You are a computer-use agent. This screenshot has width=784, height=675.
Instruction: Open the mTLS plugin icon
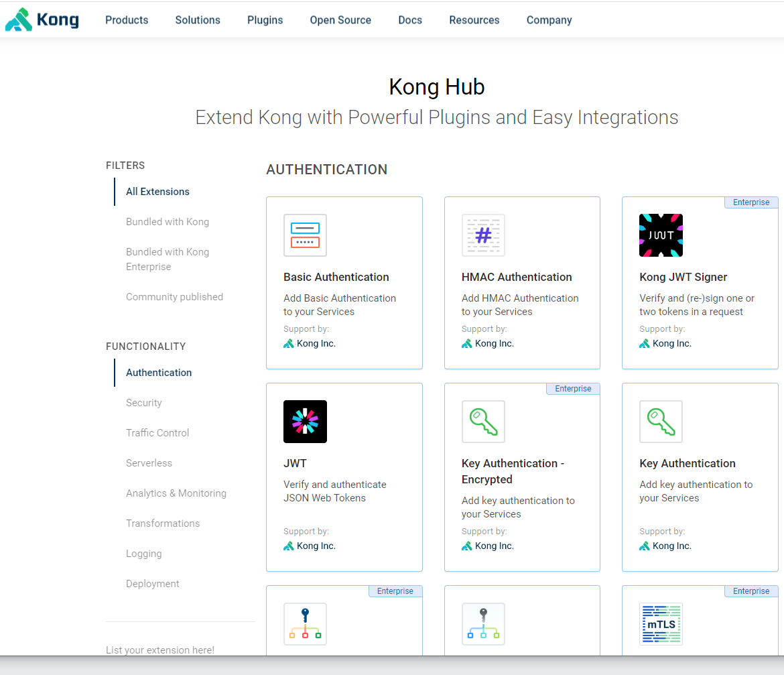[661, 624]
